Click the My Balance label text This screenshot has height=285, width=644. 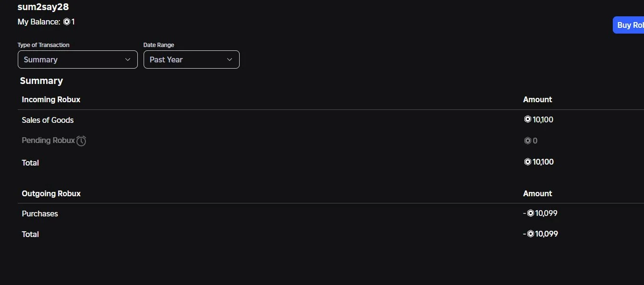pyautogui.click(x=39, y=22)
